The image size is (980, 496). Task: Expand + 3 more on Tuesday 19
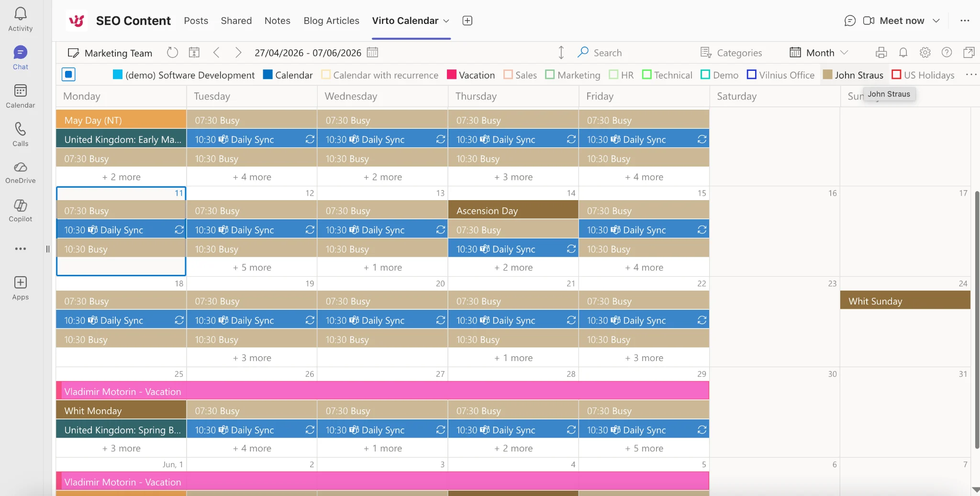(252, 358)
